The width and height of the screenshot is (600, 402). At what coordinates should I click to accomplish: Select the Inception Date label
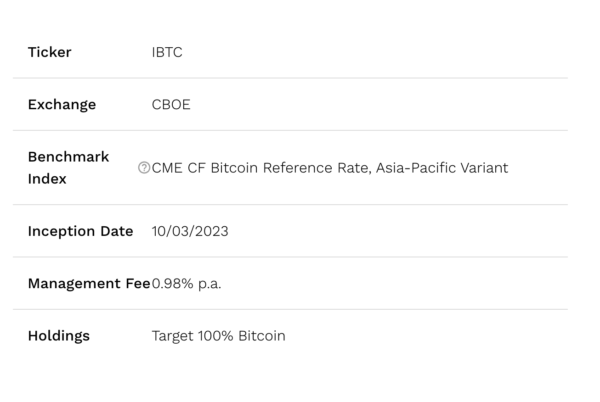pyautogui.click(x=80, y=231)
